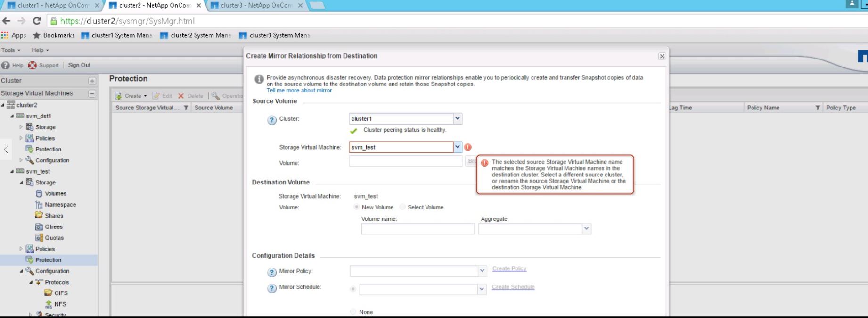868x318 pixels.
Task: Click the browser forward arrow
Action: [21, 21]
